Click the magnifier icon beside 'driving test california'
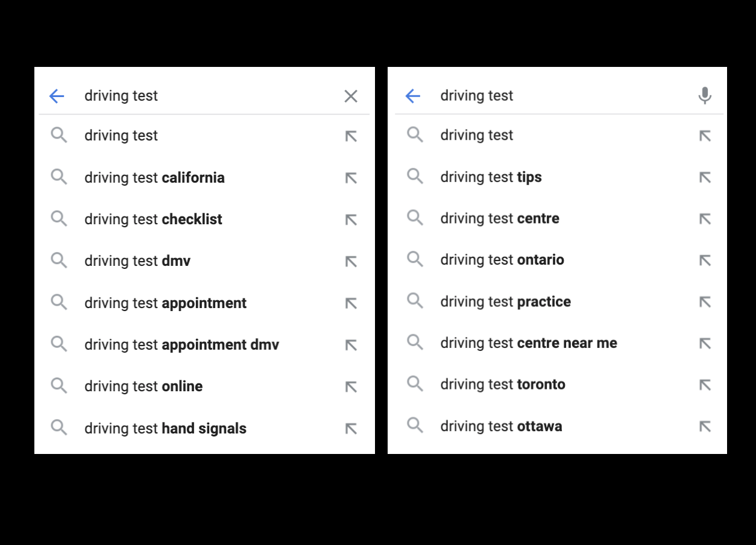The width and height of the screenshot is (756, 545). (59, 177)
